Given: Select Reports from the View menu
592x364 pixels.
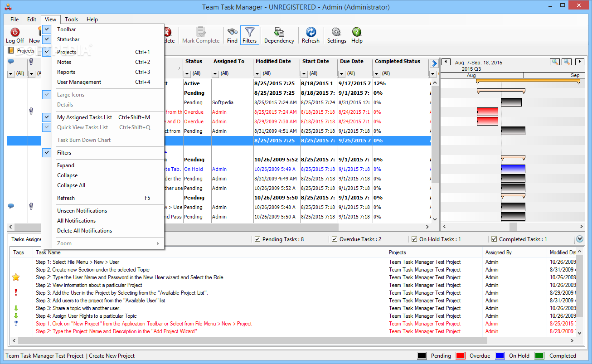Looking at the screenshot, I should pyautogui.click(x=102, y=72).
